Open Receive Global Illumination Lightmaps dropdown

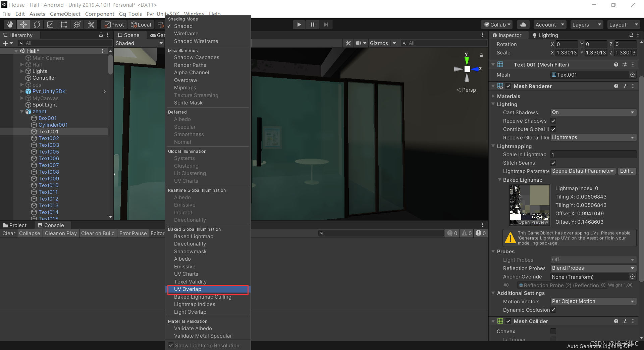[x=593, y=137]
